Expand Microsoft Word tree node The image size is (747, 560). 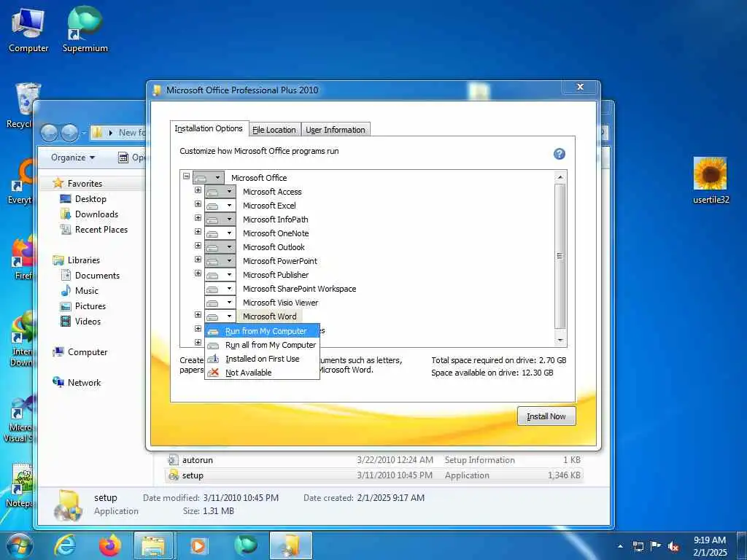(x=198, y=315)
